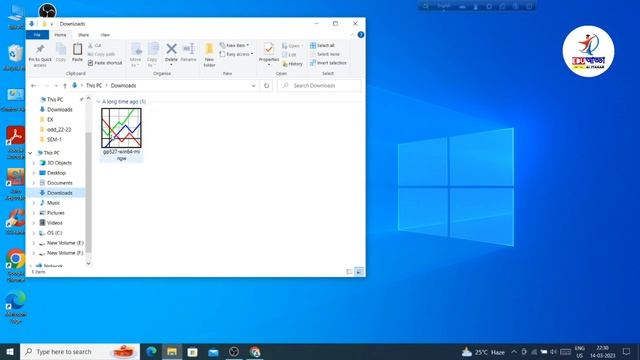Switch to the View tab
Viewport: 640px width, 360px height.
click(x=105, y=35)
